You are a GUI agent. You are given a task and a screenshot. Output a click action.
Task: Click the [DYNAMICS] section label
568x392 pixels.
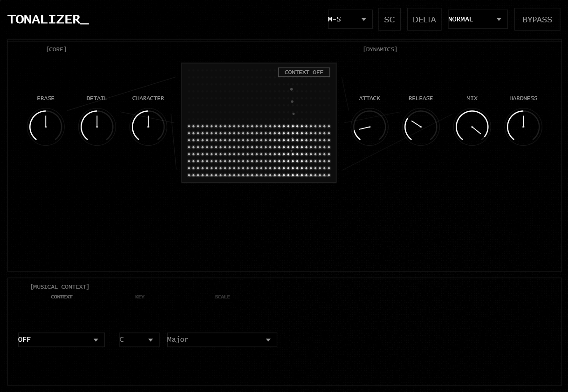point(380,49)
